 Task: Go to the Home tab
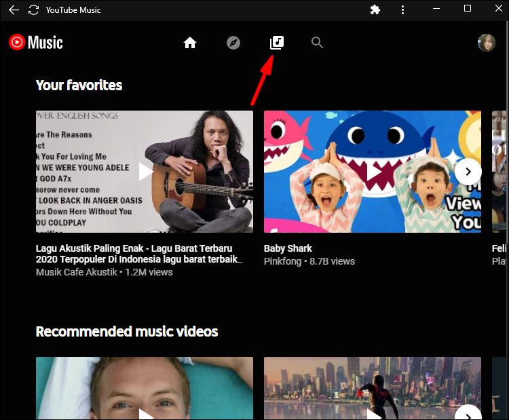click(190, 43)
